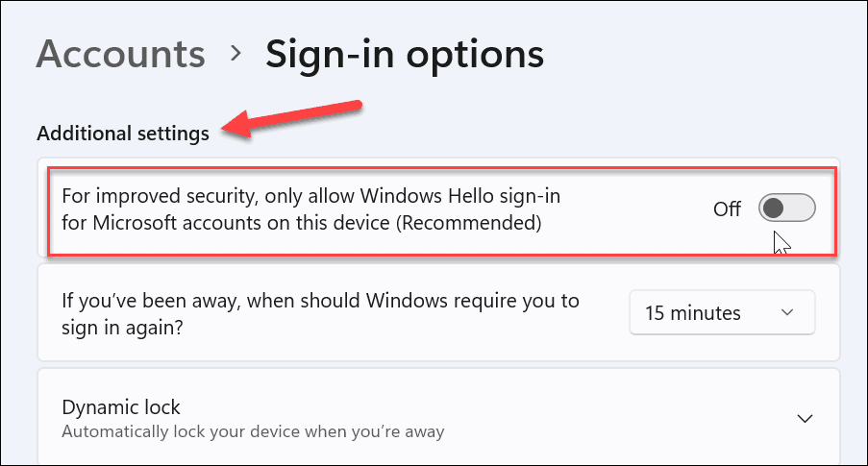868x466 pixels.
Task: Expand the Dynamic lock section chevron
Action: tap(806, 419)
